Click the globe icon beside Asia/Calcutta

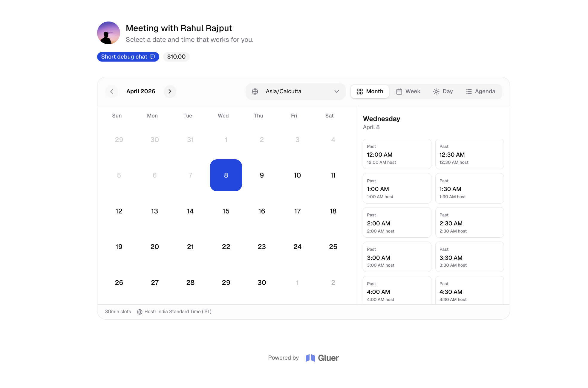click(255, 91)
